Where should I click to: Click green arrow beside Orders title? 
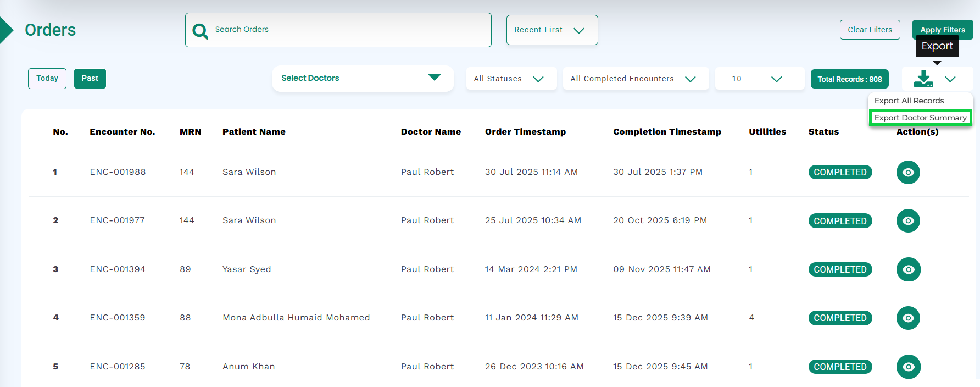pos(6,30)
